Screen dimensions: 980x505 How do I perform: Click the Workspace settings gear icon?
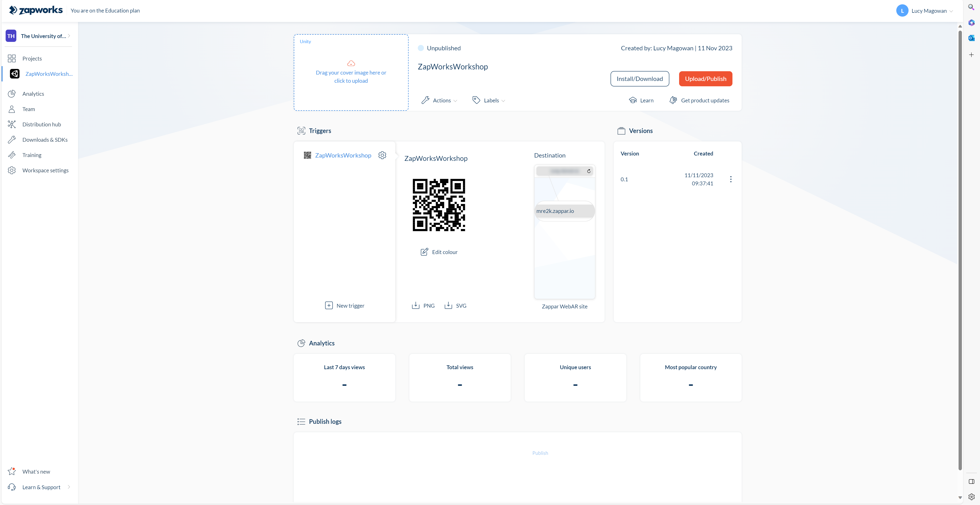point(12,171)
